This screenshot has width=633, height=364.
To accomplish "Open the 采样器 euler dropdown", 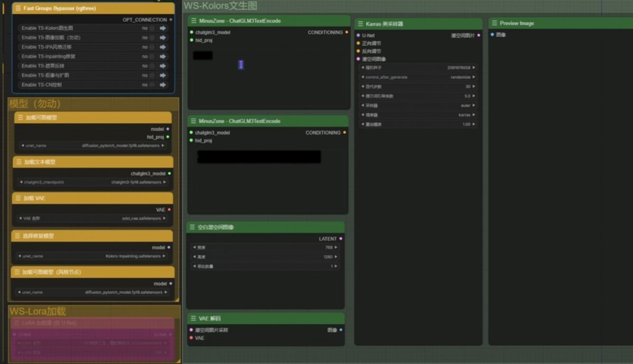I will point(418,106).
